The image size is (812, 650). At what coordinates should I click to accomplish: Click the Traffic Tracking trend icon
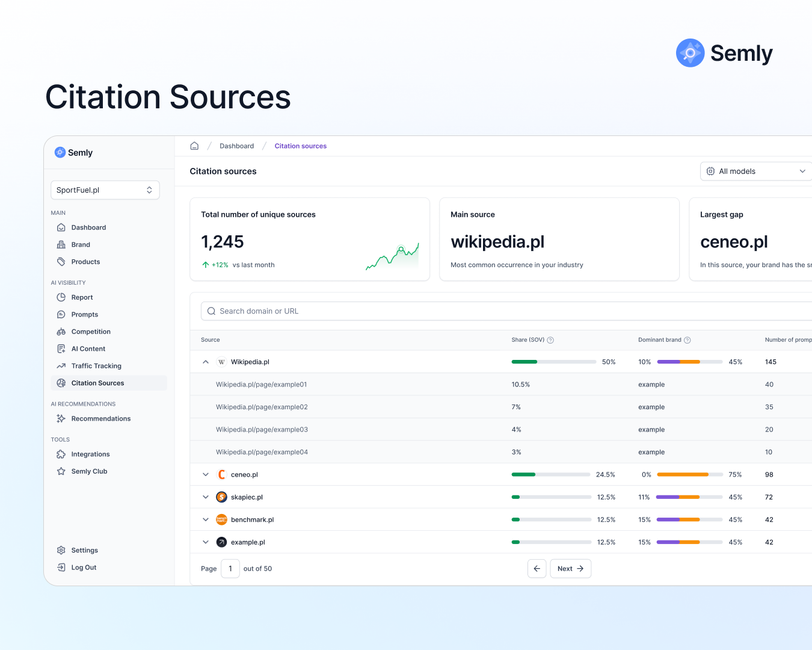click(61, 366)
